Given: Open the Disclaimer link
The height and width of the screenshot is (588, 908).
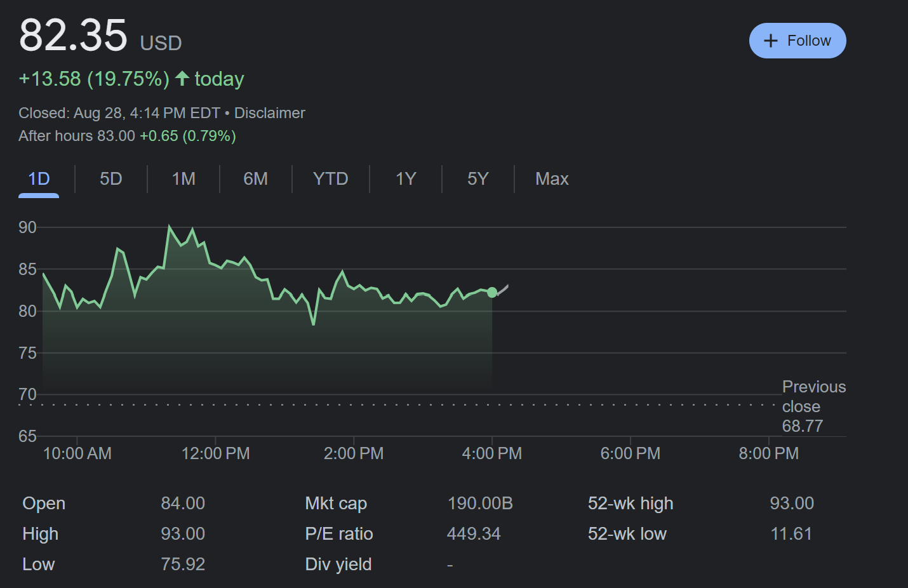Looking at the screenshot, I should tap(269, 113).
